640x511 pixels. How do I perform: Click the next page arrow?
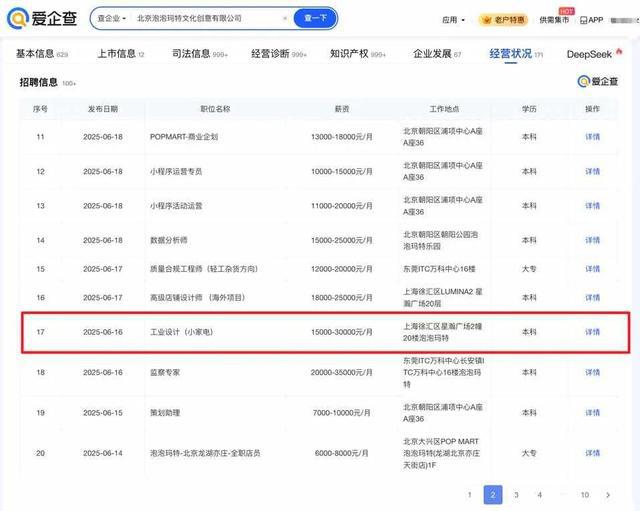click(608, 495)
